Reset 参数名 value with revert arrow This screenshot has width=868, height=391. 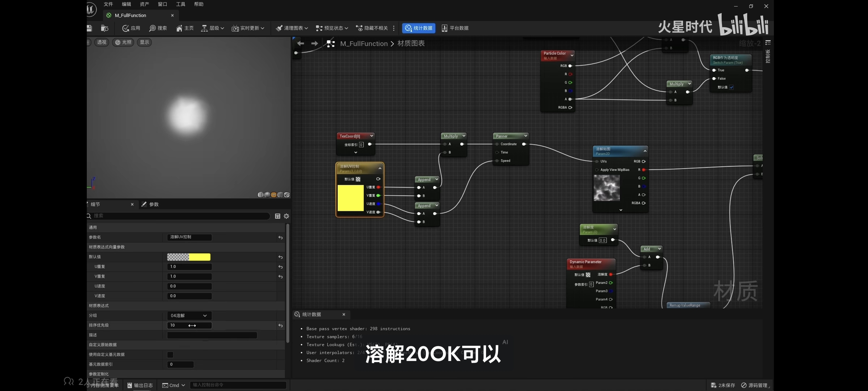click(x=280, y=237)
